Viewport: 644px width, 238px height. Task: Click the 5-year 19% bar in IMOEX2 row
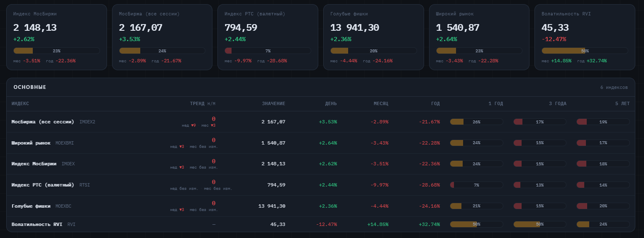tap(603, 122)
